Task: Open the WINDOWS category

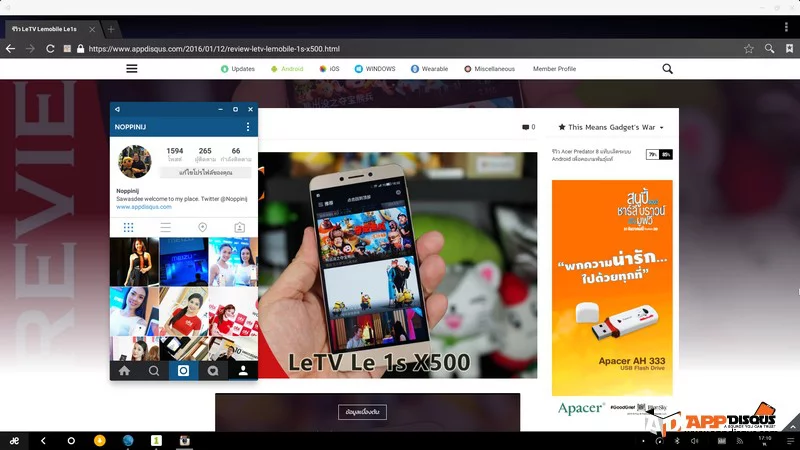Action: (x=375, y=69)
